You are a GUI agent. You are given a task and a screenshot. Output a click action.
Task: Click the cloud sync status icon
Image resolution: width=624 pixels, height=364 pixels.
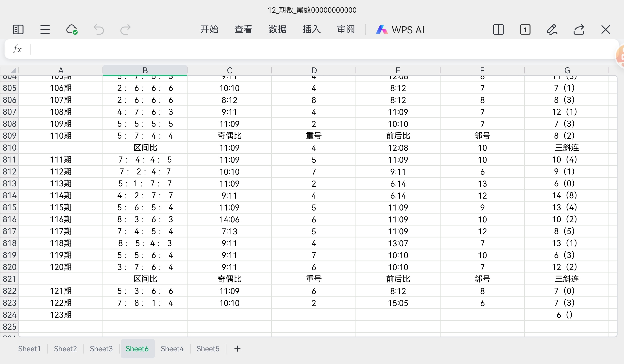point(72,30)
